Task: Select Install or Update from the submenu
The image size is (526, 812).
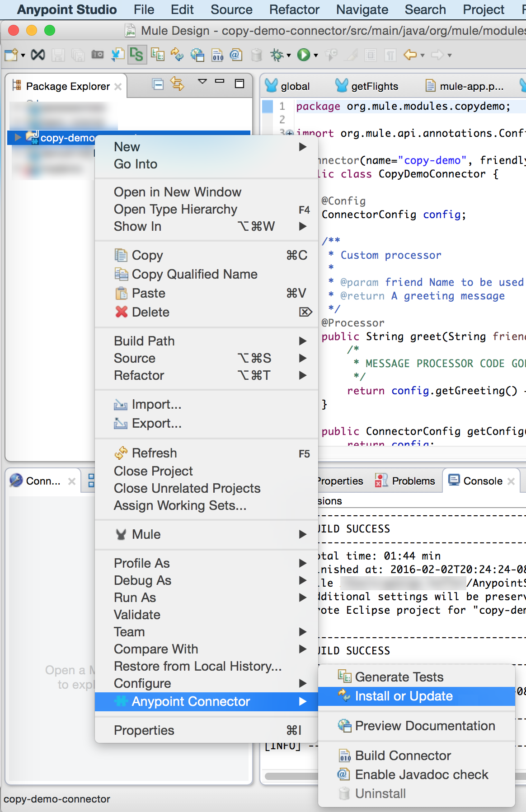Action: pos(404,696)
